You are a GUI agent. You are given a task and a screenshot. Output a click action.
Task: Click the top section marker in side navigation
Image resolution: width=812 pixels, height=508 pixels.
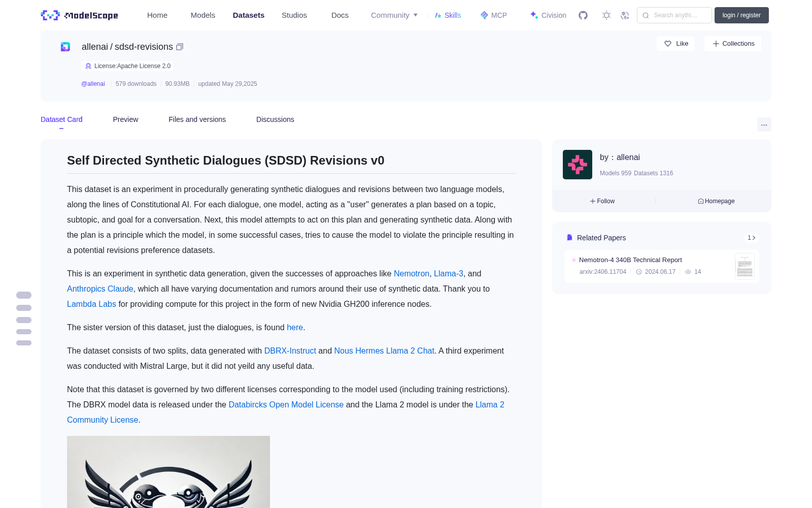(24, 295)
